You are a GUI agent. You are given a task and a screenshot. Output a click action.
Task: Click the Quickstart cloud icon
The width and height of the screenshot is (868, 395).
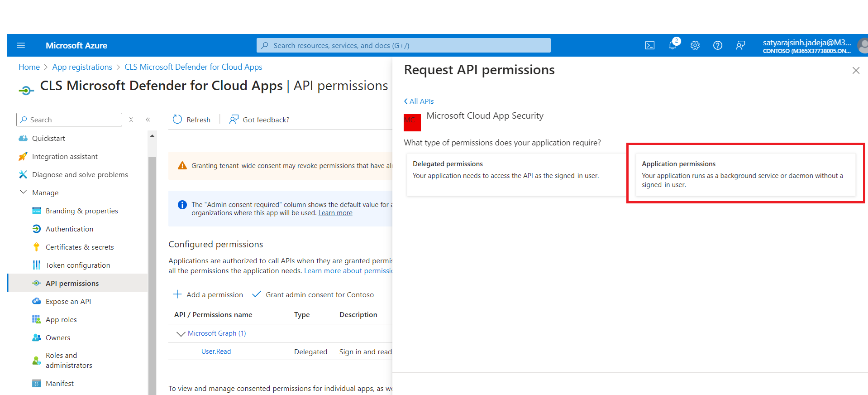click(x=23, y=138)
